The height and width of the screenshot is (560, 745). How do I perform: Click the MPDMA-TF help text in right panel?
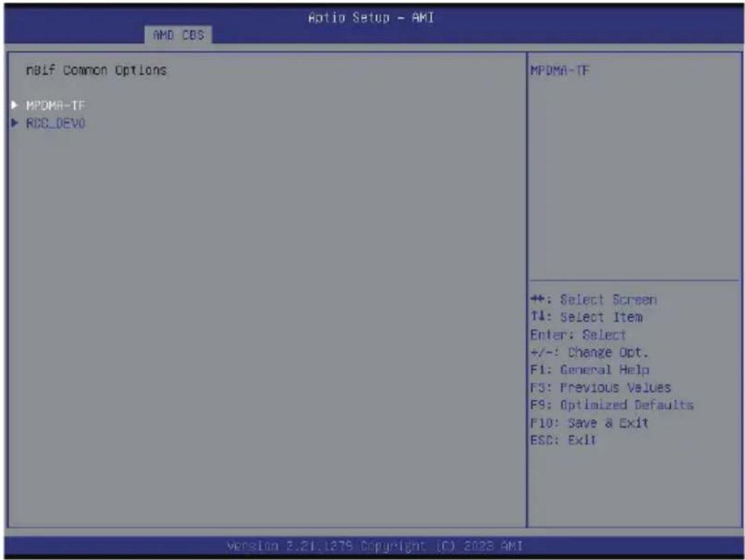tap(559, 71)
